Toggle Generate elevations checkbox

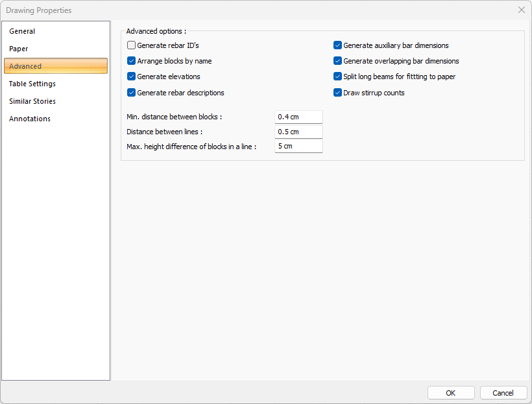coord(132,77)
